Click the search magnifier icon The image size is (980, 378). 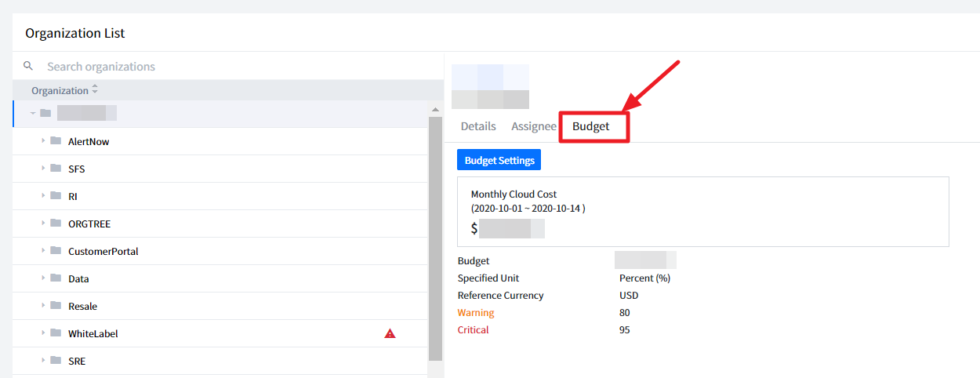(28, 66)
